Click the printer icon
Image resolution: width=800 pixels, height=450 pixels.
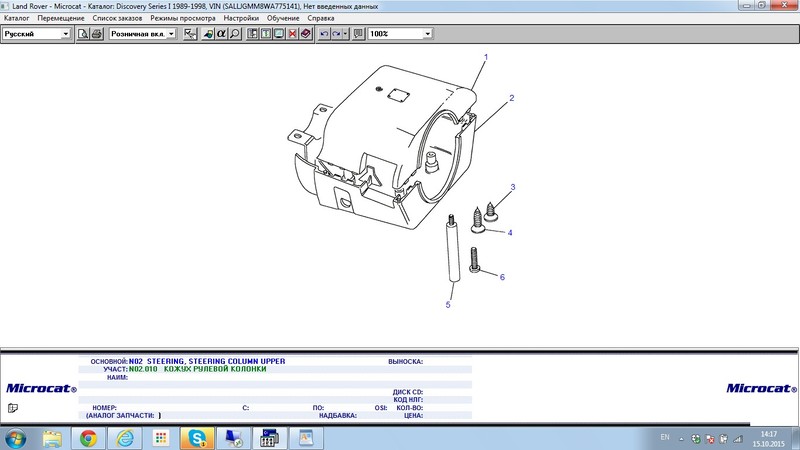click(97, 34)
